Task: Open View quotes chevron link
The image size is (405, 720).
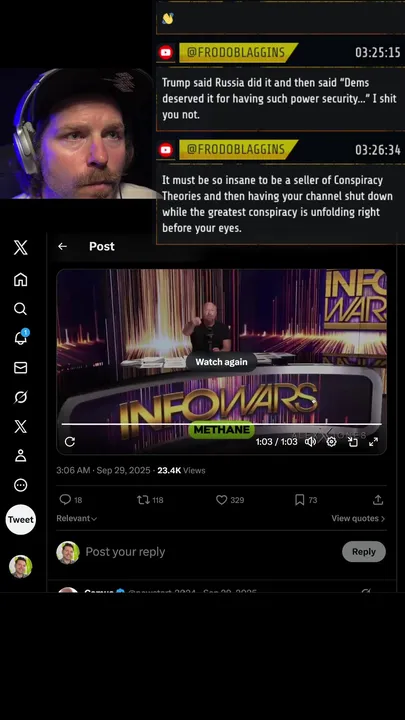Action: tap(358, 518)
